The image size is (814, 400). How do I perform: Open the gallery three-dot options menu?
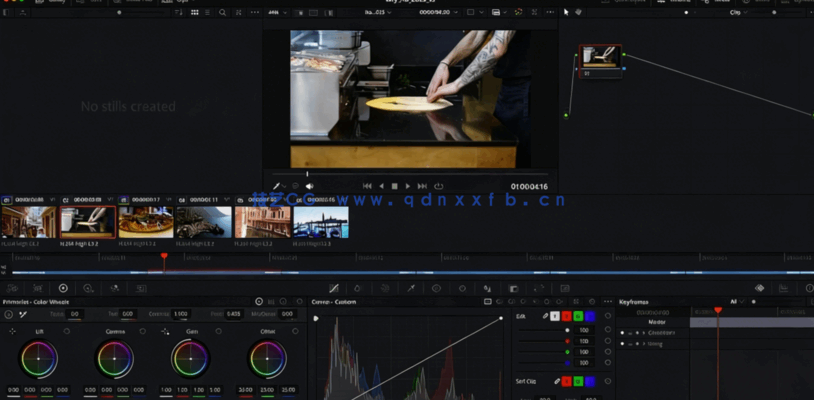tap(254, 12)
